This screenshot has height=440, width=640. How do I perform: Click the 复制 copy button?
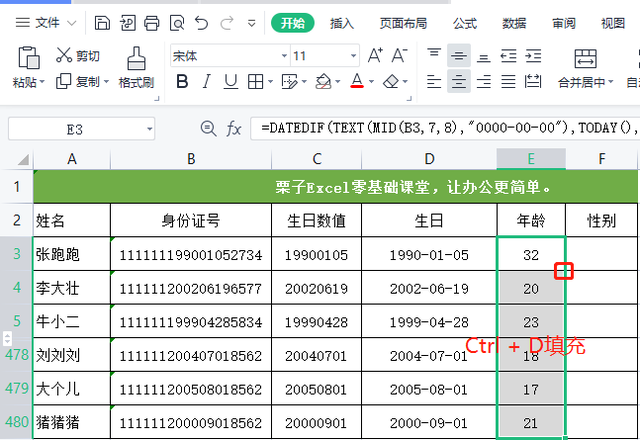tap(78, 81)
